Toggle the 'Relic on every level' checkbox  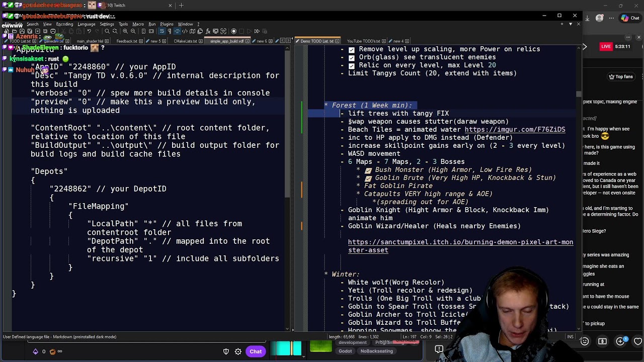pyautogui.click(x=352, y=65)
